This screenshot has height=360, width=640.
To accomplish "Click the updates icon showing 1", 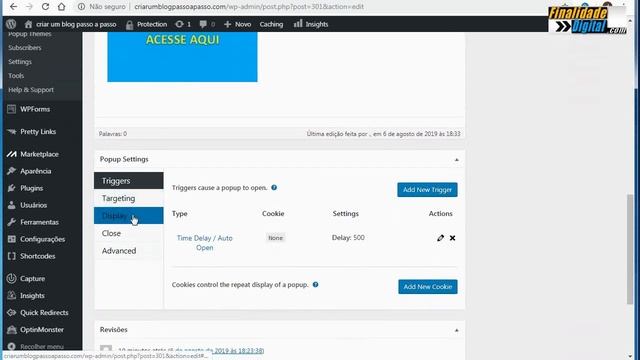I will (183, 24).
